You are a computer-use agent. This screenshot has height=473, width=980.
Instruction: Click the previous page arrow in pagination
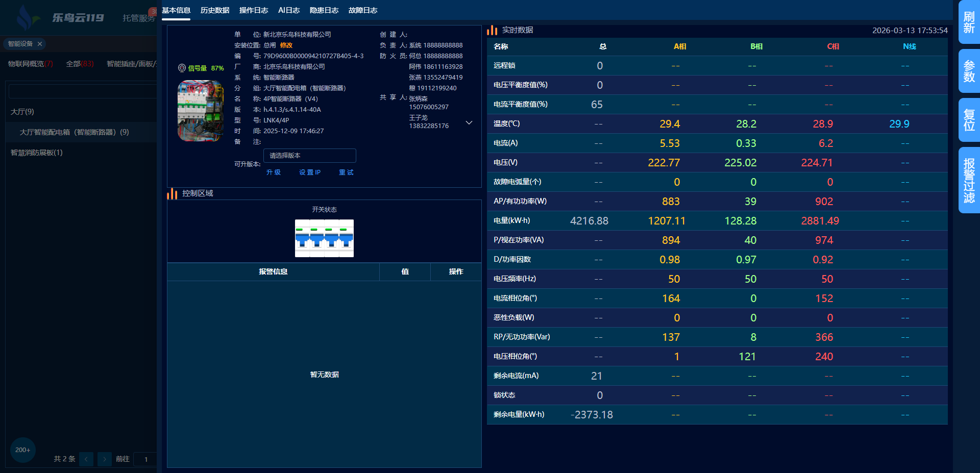86,459
